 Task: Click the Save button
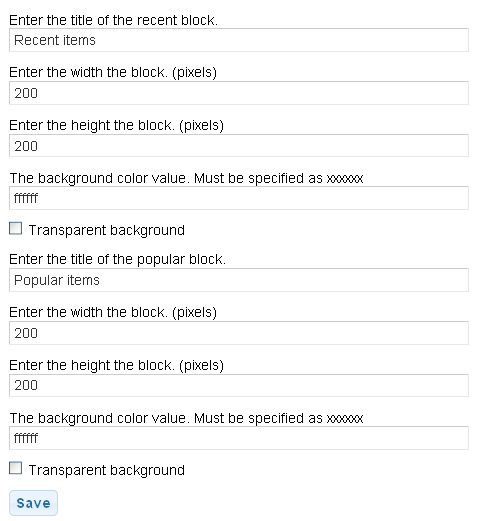pos(33,503)
